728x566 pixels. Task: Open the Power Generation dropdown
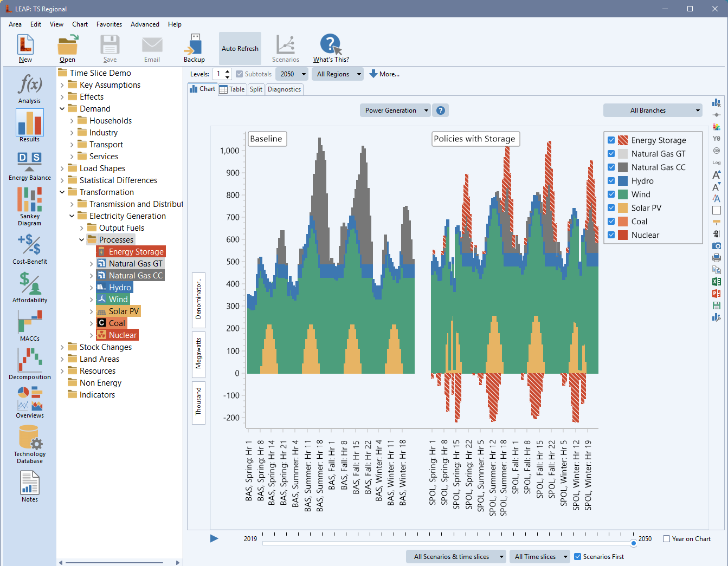pyautogui.click(x=396, y=110)
